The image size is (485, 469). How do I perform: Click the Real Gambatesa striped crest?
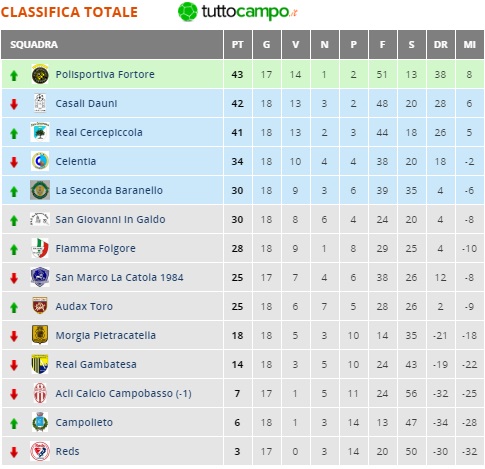[x=40, y=364]
